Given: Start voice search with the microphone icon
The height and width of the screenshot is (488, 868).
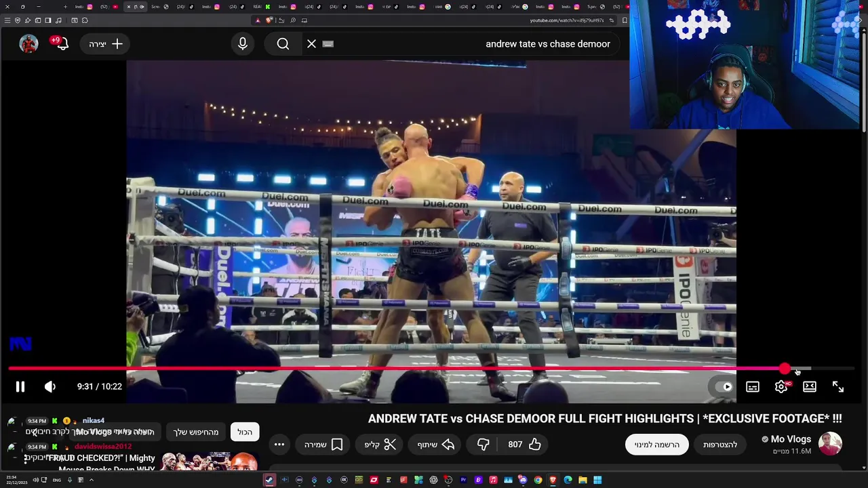Looking at the screenshot, I should pyautogui.click(x=243, y=44).
